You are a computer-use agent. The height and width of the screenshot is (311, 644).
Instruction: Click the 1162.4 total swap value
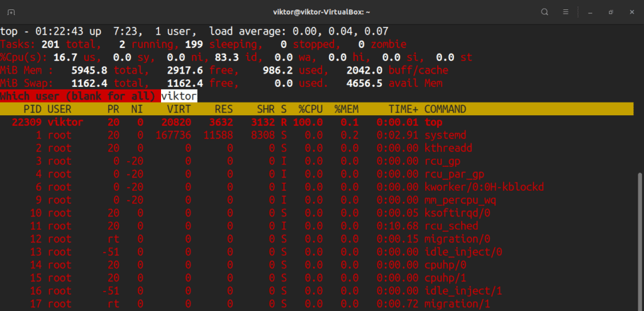[x=89, y=84]
